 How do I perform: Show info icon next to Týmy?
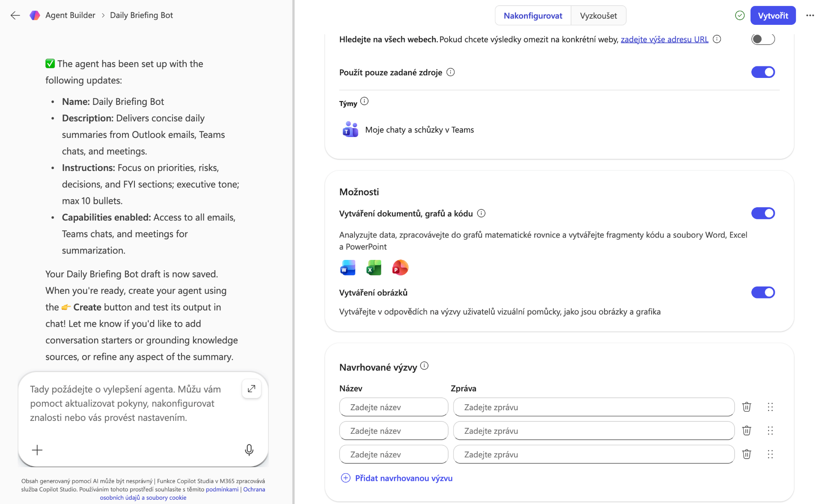click(364, 101)
